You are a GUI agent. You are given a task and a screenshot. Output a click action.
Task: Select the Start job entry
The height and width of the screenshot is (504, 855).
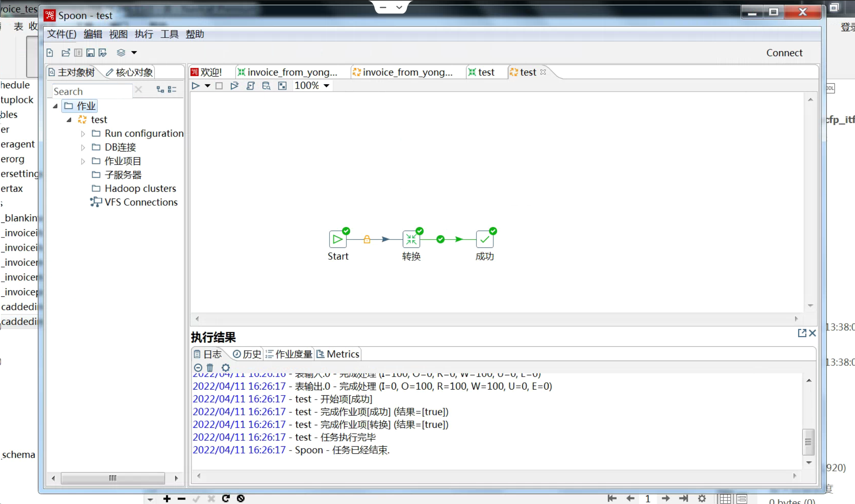338,239
